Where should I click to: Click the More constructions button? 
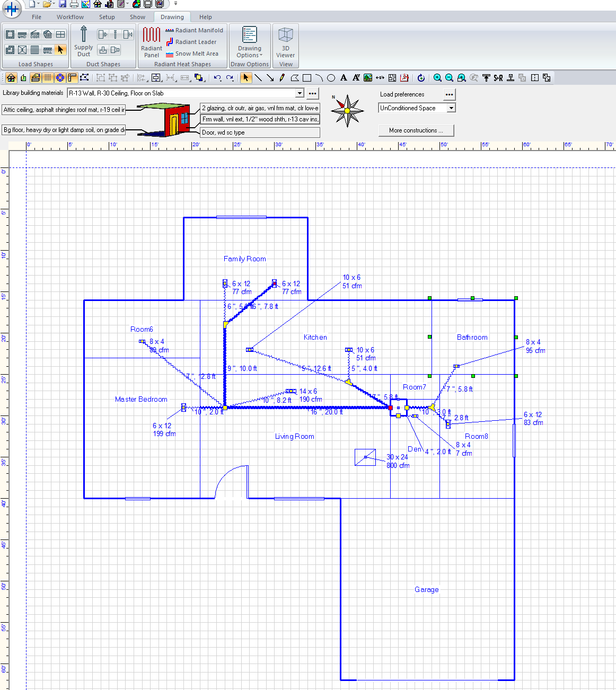(416, 130)
